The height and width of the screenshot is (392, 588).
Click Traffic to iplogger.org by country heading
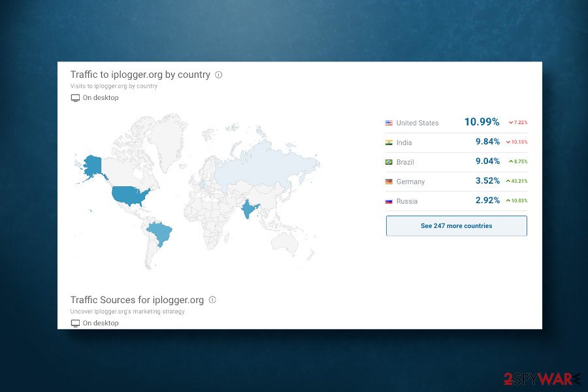click(140, 74)
